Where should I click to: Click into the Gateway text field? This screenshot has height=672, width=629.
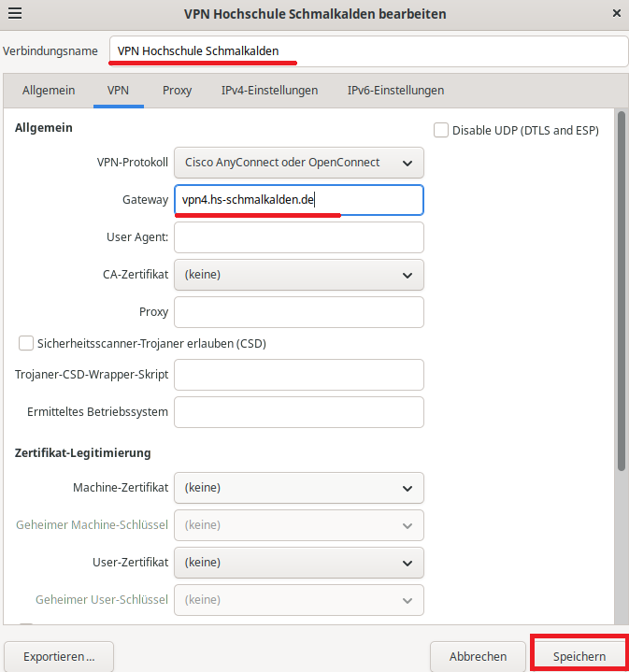[x=299, y=200]
